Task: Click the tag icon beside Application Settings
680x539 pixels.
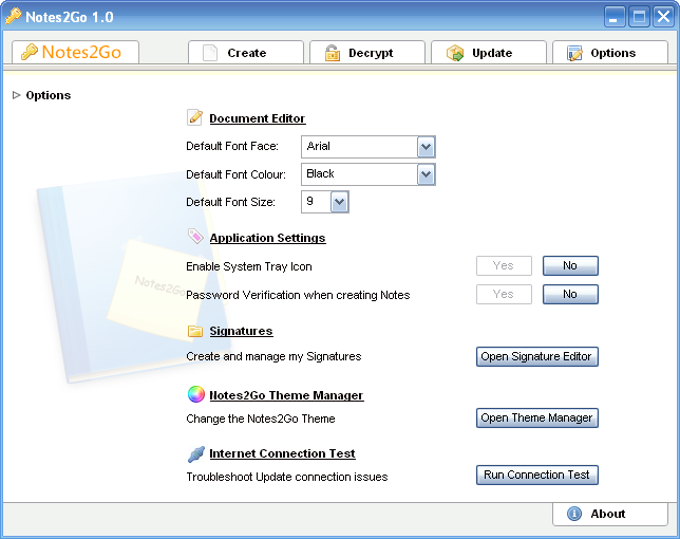Action: click(196, 236)
